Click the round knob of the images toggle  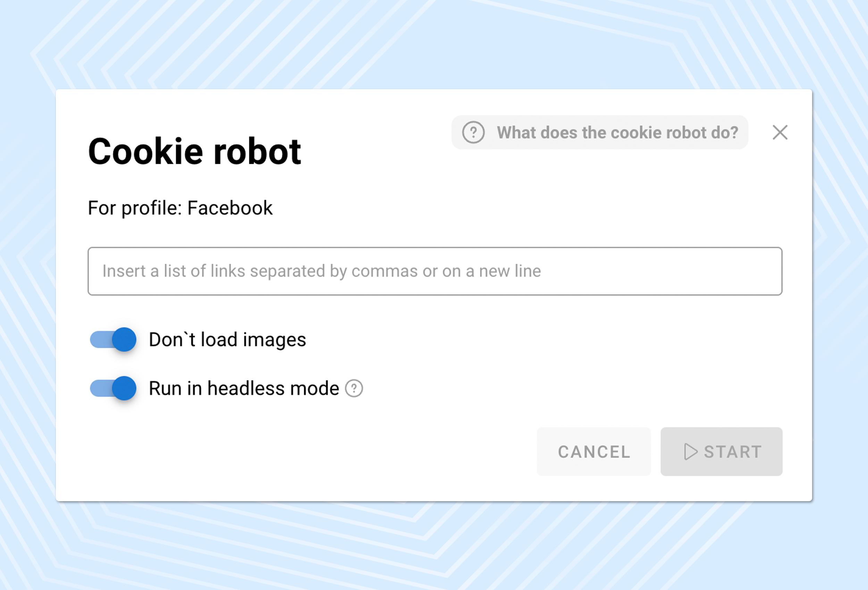coord(124,339)
